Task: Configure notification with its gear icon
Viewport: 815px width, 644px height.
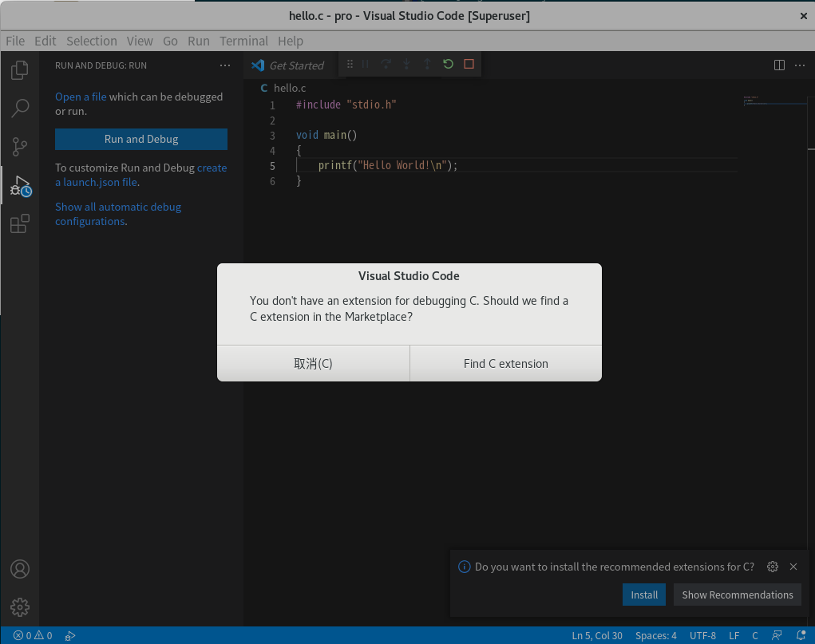Action: click(x=773, y=567)
